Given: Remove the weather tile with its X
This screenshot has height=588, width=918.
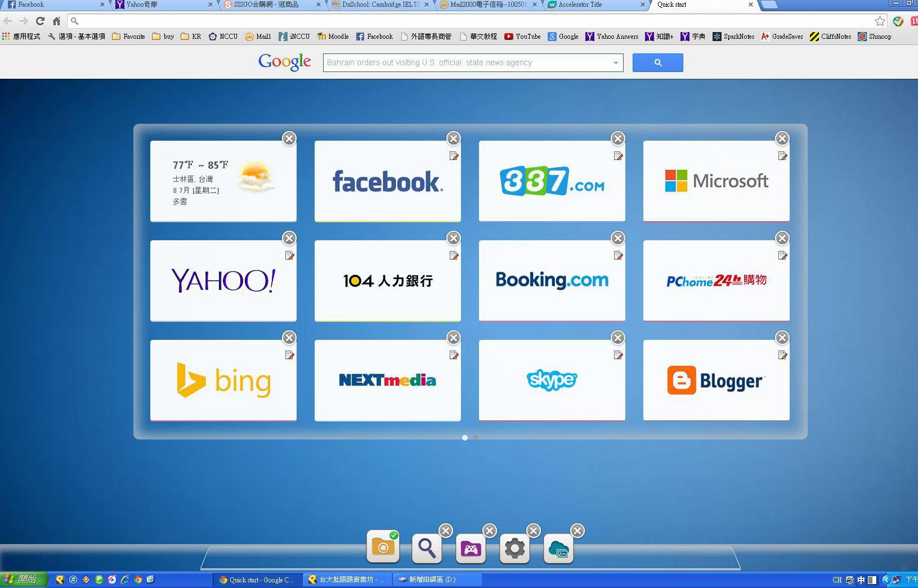Looking at the screenshot, I should tap(289, 138).
